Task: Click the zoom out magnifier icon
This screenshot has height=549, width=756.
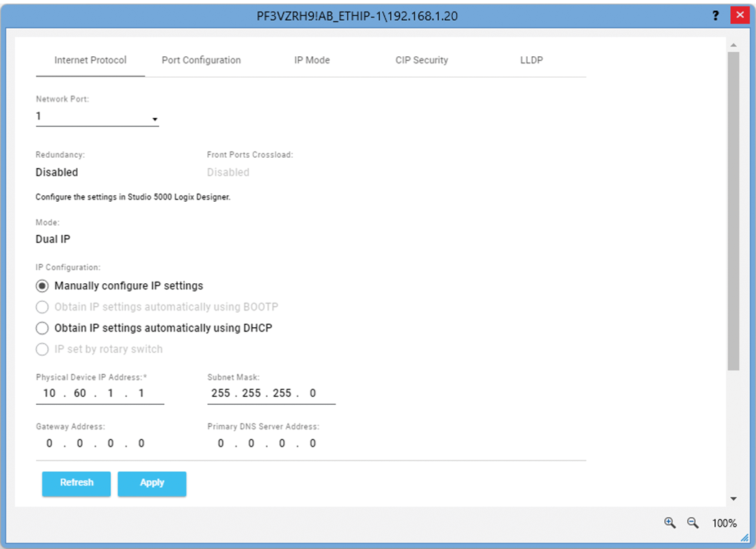Action: 693,523
